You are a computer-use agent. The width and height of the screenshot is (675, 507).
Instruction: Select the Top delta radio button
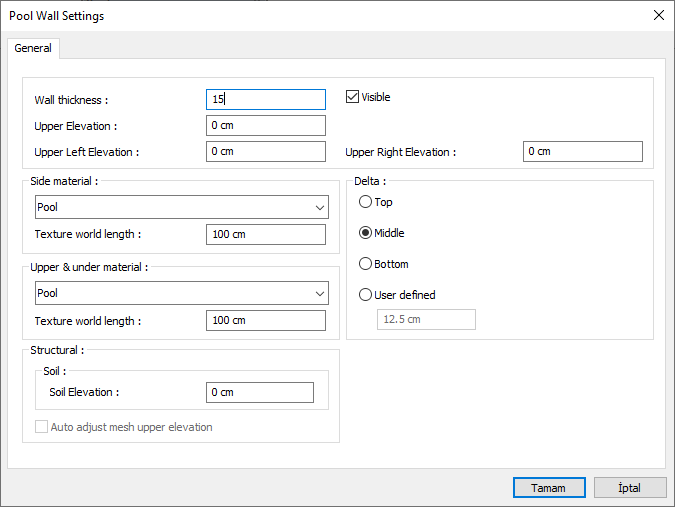[365, 202]
